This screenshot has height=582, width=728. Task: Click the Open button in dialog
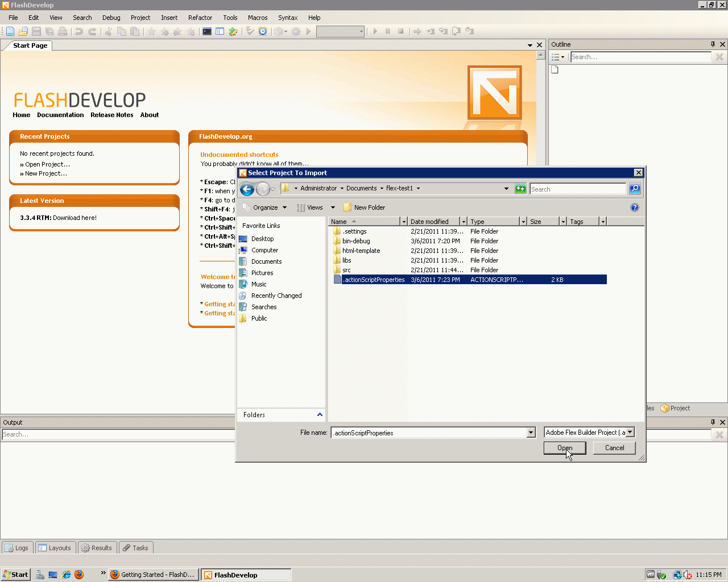coord(565,448)
